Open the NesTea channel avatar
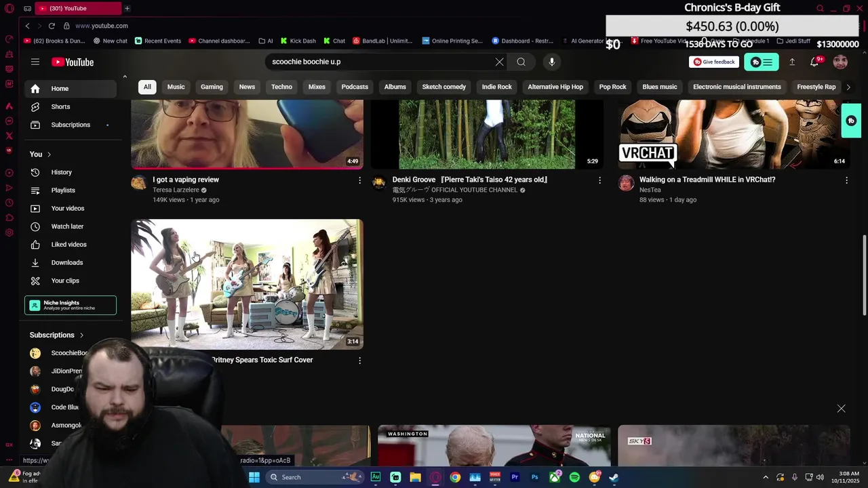 click(x=626, y=183)
